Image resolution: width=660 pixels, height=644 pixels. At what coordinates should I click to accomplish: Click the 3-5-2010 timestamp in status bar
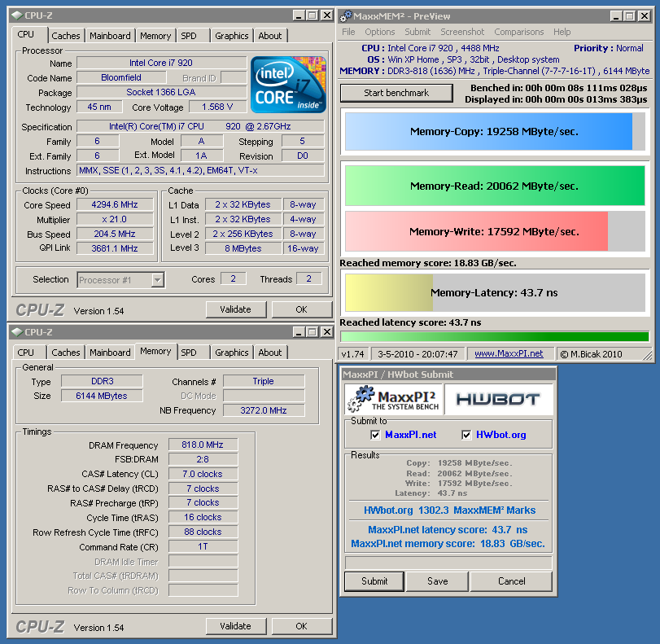pyautogui.click(x=417, y=354)
